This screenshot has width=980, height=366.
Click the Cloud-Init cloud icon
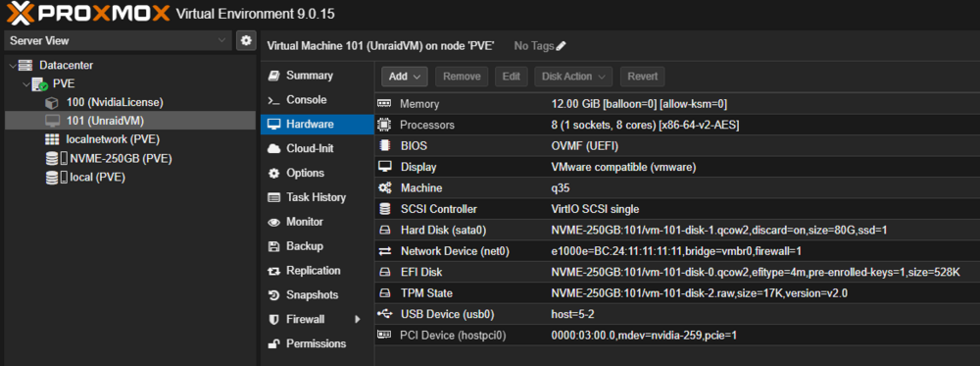click(x=273, y=149)
